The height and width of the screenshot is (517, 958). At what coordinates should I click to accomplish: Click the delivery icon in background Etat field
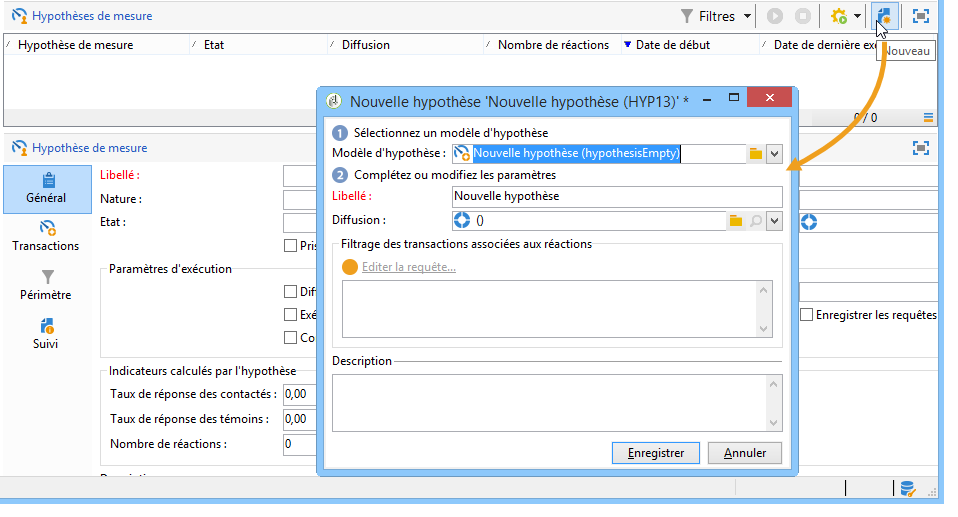[x=809, y=222]
